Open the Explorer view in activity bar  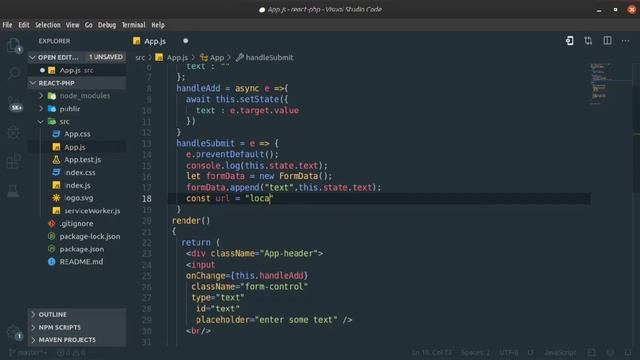pos(13,45)
